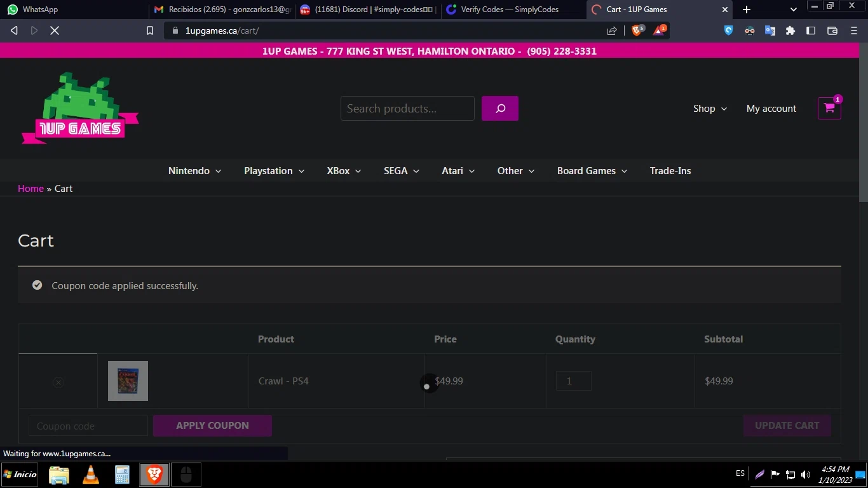Viewport: 868px width, 488px height.
Task: Click the APPLY COUPON button
Action: pos(212,426)
